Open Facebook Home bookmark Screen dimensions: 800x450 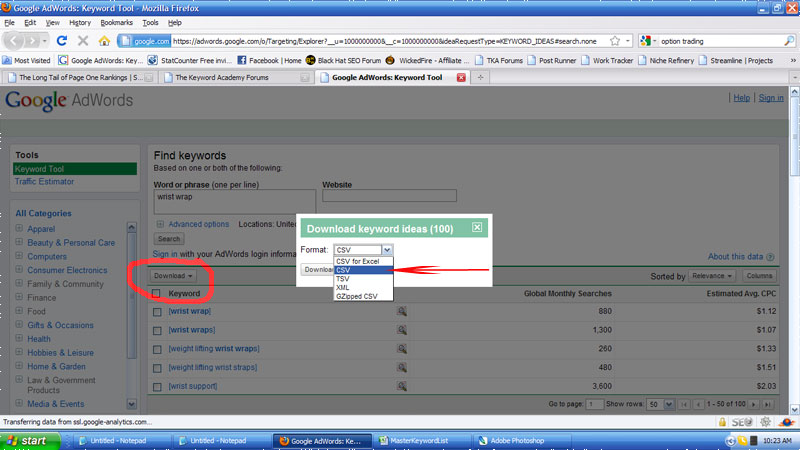269,60
